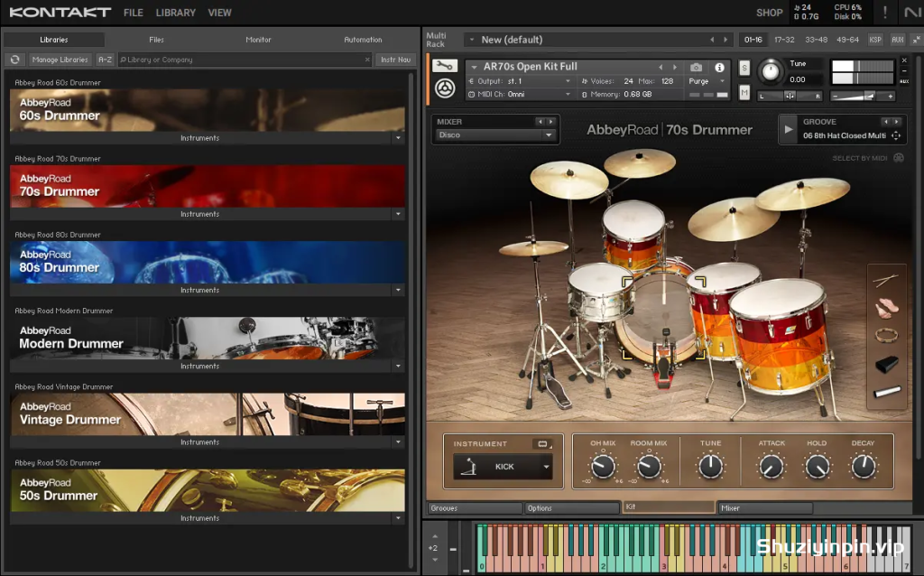
Task: Open the Instrument KICK dropdown
Action: click(x=503, y=467)
